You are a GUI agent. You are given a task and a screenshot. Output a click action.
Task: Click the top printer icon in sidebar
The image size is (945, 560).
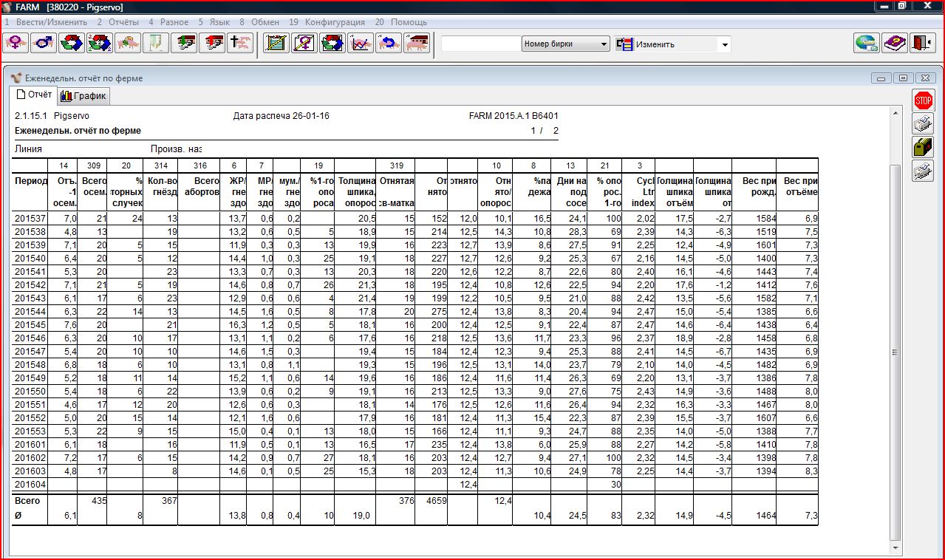(923, 123)
